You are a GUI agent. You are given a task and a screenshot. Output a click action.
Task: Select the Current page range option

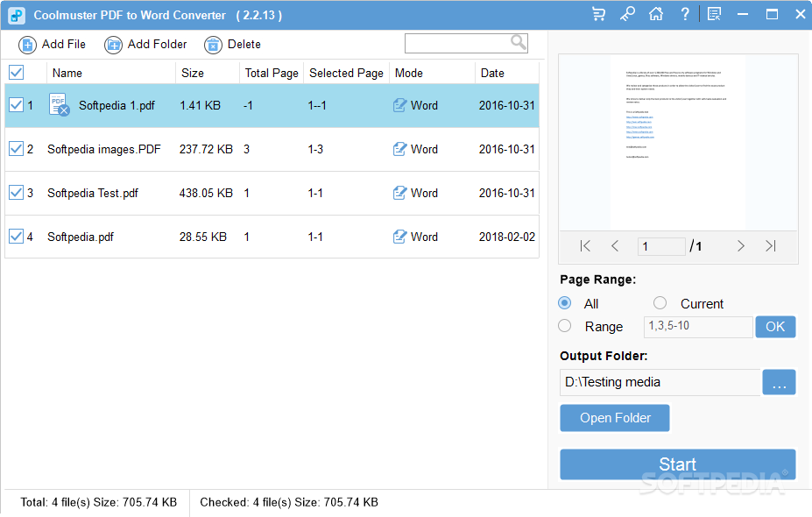tap(660, 303)
